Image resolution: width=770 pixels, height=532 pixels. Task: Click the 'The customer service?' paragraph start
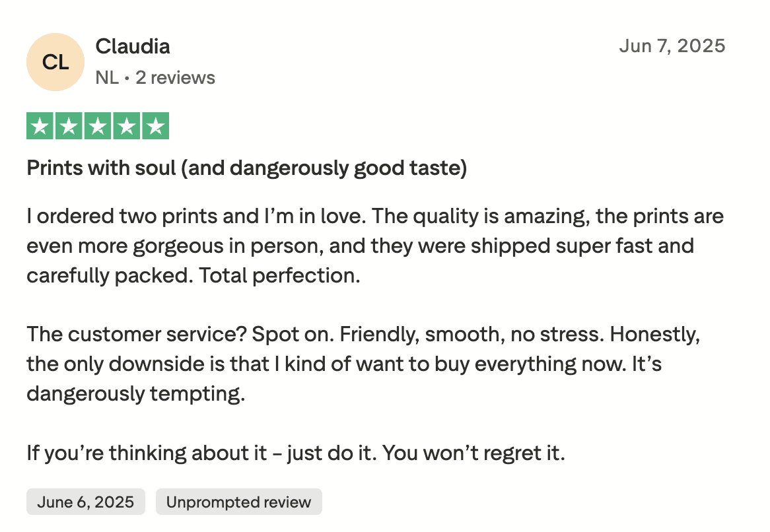coord(139,334)
